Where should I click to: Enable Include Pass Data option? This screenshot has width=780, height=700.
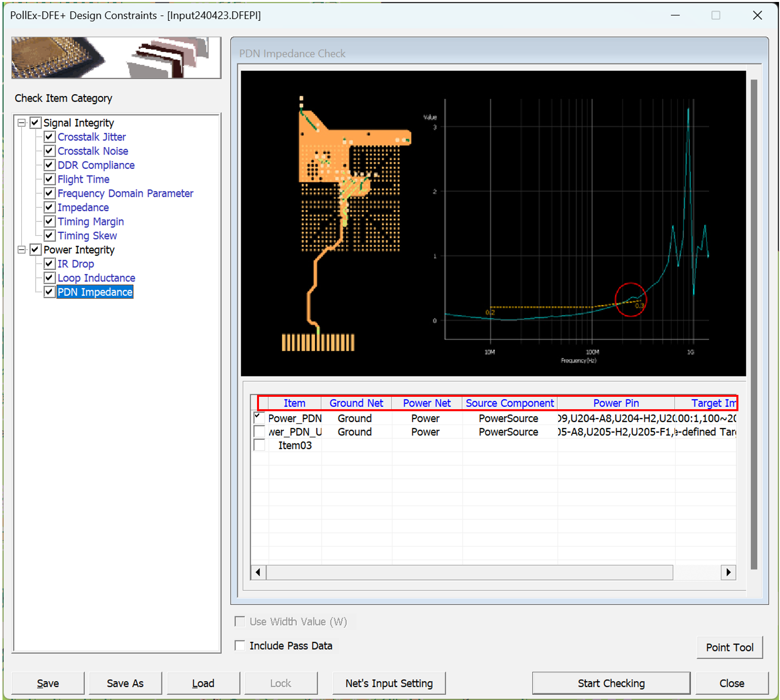[x=240, y=646]
